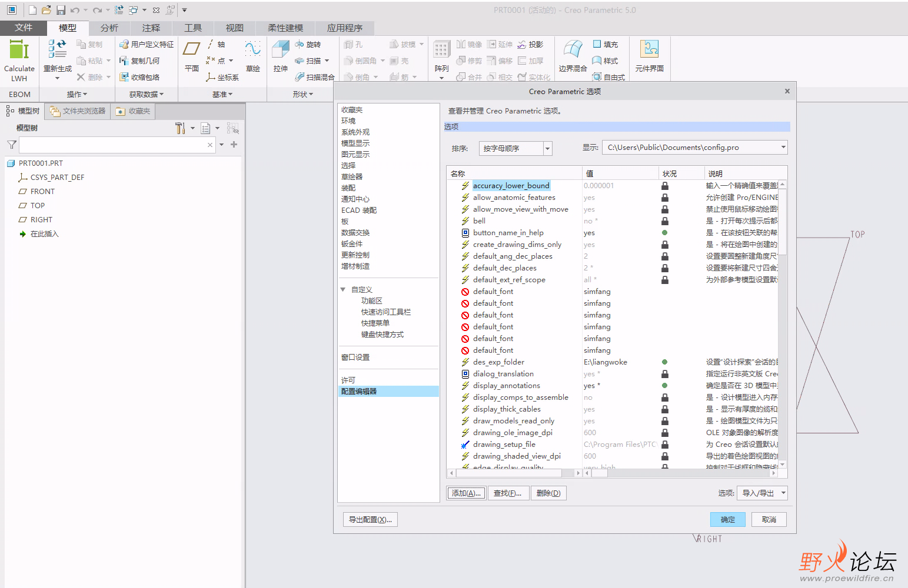Click the 用户定义特征 icon
908x588 pixels.
(124, 44)
